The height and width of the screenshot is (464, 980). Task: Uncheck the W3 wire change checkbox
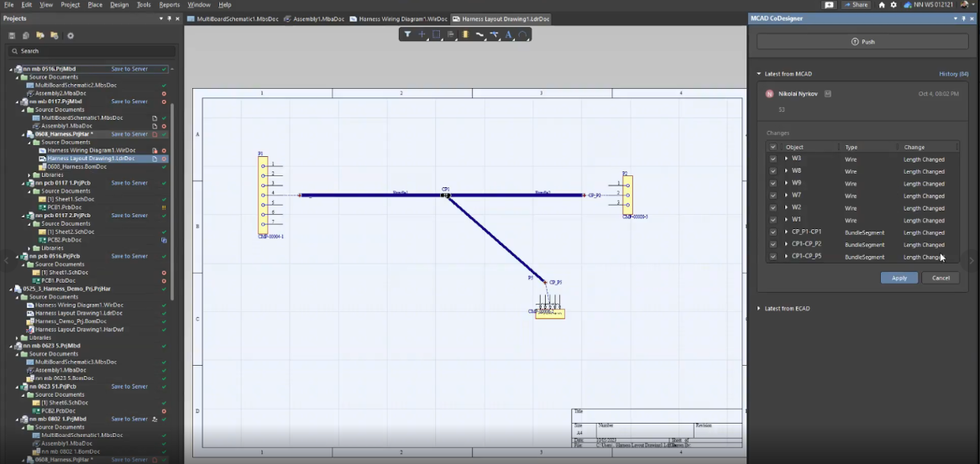tap(773, 159)
